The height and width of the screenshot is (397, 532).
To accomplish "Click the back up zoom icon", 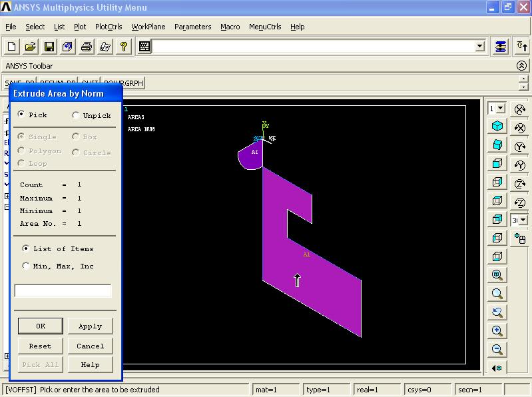I will 497,312.
